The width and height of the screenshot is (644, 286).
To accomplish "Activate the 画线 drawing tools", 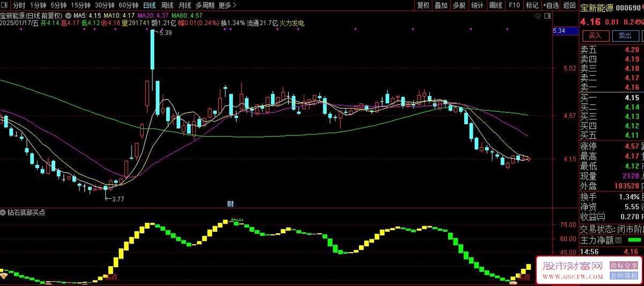I will pyautogui.click(x=496, y=5).
